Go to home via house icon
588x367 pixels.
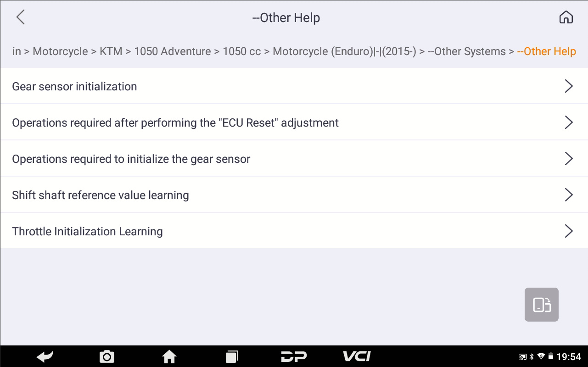click(x=566, y=17)
